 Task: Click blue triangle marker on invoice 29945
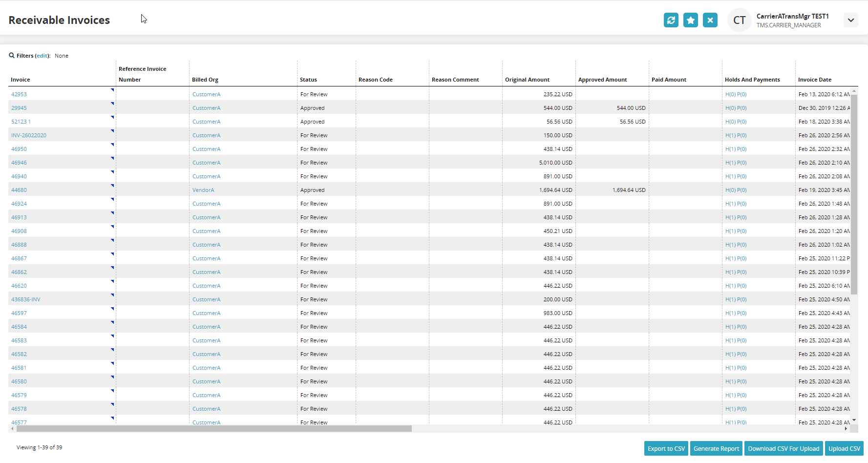click(112, 104)
